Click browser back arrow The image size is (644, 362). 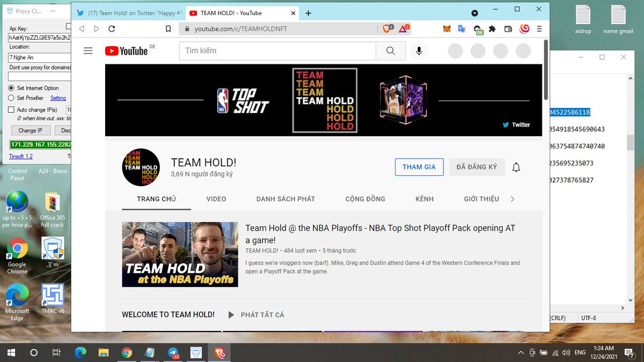tap(82, 29)
